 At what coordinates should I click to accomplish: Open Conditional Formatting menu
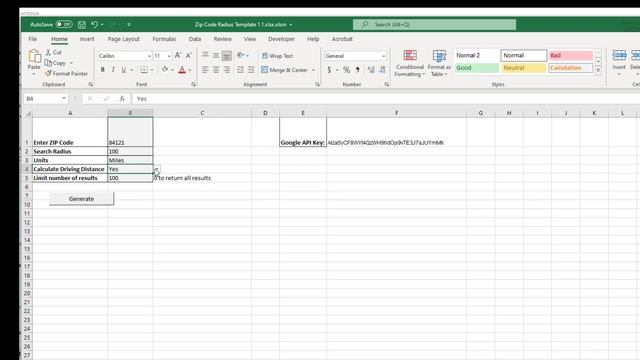[x=410, y=63]
